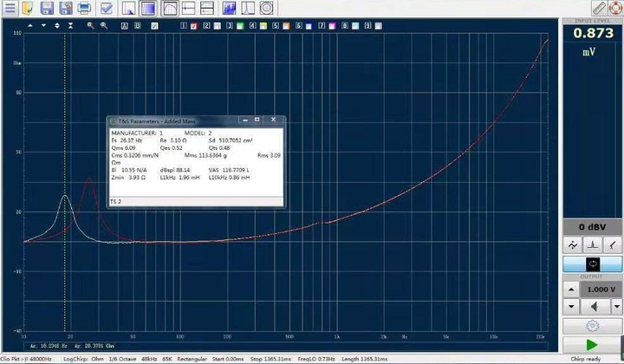The image size is (624, 364).
Task: Click the Mms 113.6364 g value
Action: point(205,155)
